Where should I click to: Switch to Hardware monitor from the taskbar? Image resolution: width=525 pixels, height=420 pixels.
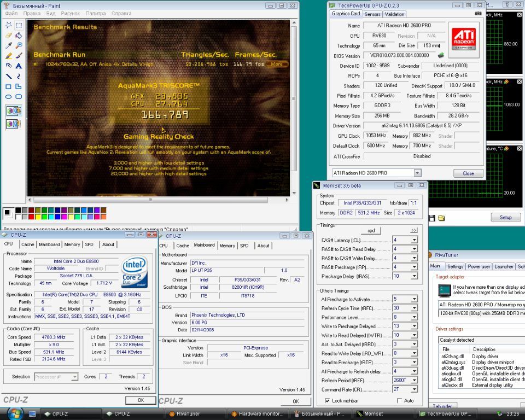click(x=258, y=414)
